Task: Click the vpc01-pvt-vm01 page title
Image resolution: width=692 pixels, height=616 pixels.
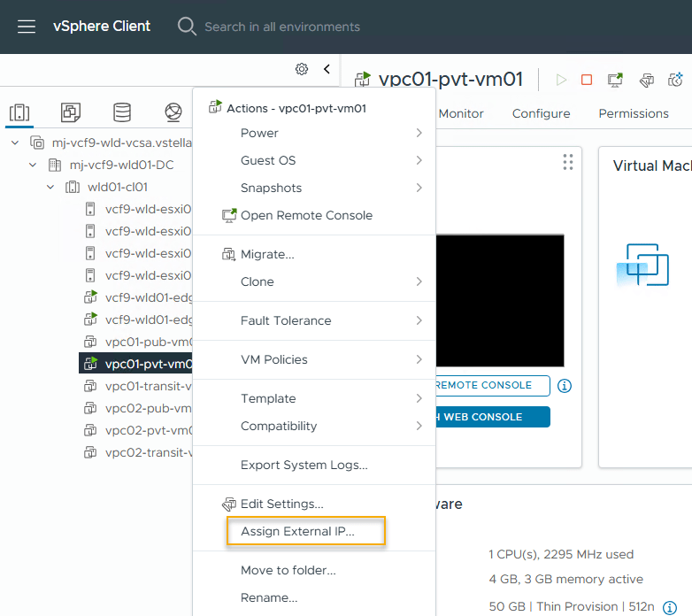Action: coord(450,80)
